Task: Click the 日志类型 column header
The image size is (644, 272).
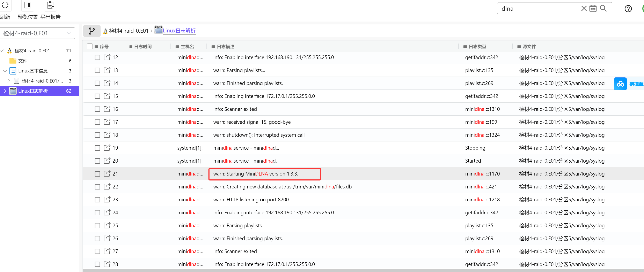Action: pyautogui.click(x=477, y=47)
